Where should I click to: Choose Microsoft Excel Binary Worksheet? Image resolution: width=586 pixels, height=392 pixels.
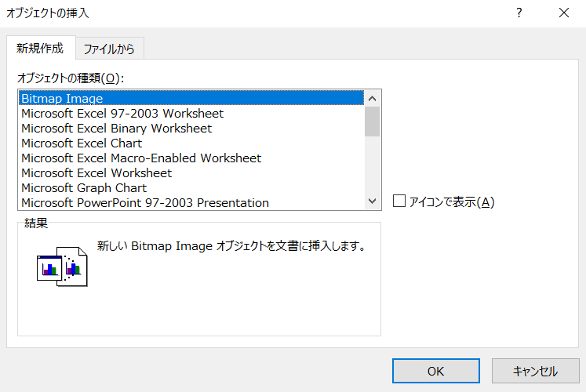[191, 128]
